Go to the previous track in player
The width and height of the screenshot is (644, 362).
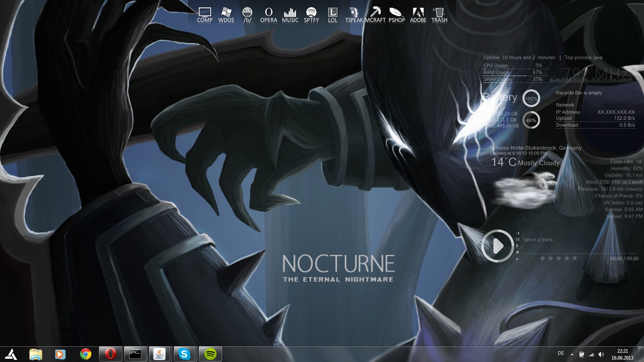click(518, 233)
